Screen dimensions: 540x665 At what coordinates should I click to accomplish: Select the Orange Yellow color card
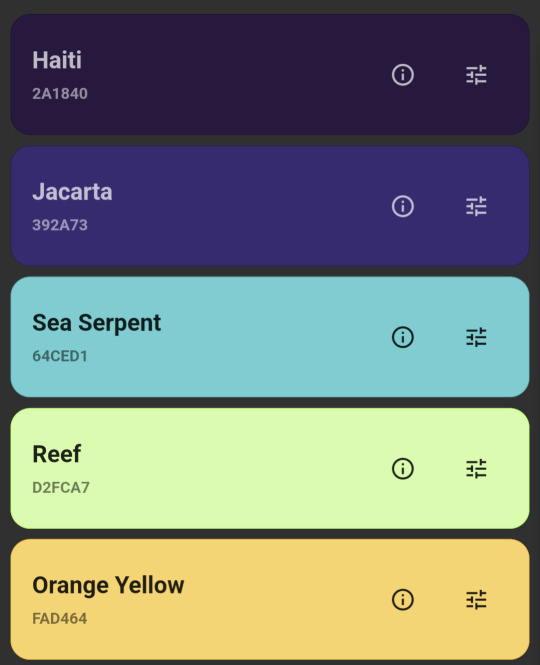(x=270, y=599)
